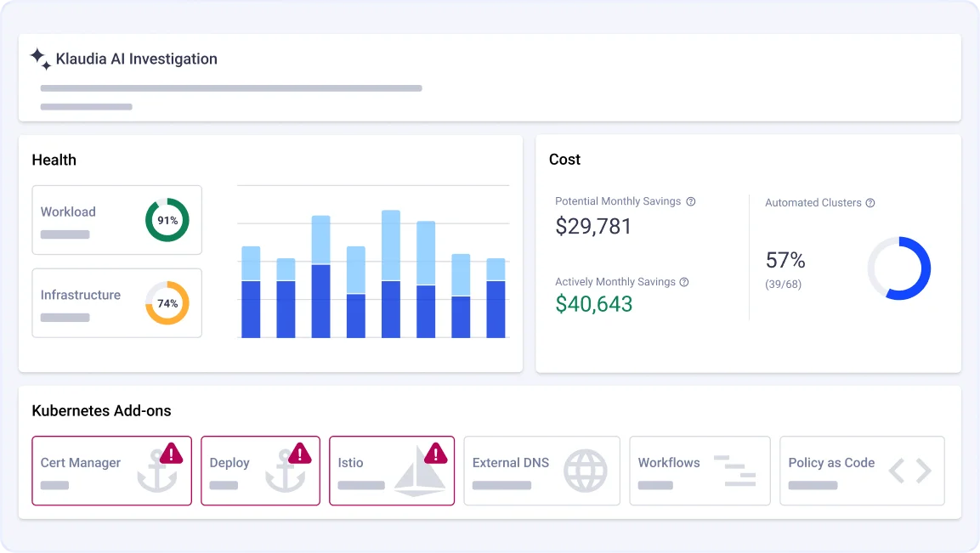Select the Cert Manager add-on card

pos(111,471)
